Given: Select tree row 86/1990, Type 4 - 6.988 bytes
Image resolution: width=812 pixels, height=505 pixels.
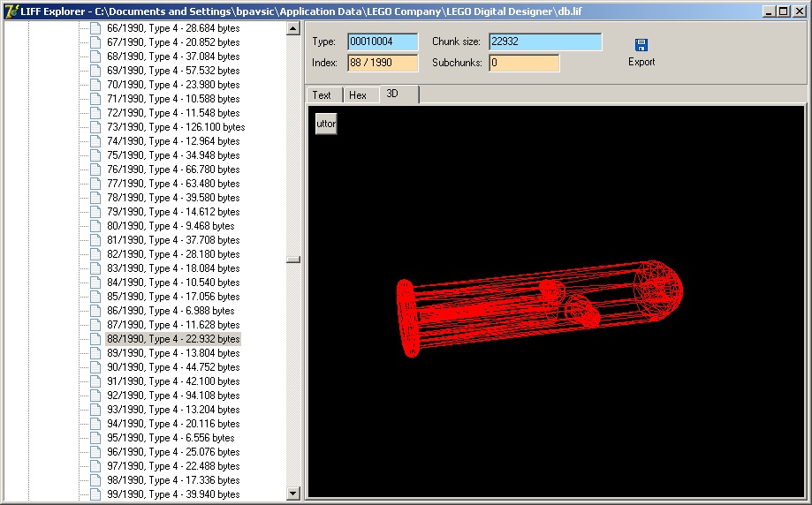Looking at the screenshot, I should 171,311.
